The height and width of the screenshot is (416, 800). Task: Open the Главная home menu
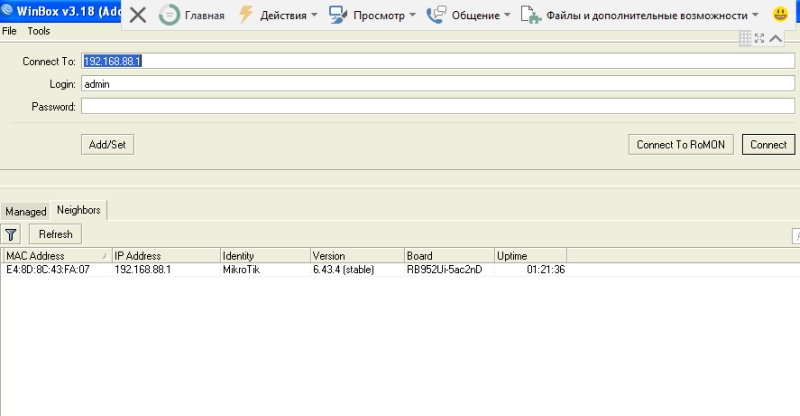click(x=191, y=15)
